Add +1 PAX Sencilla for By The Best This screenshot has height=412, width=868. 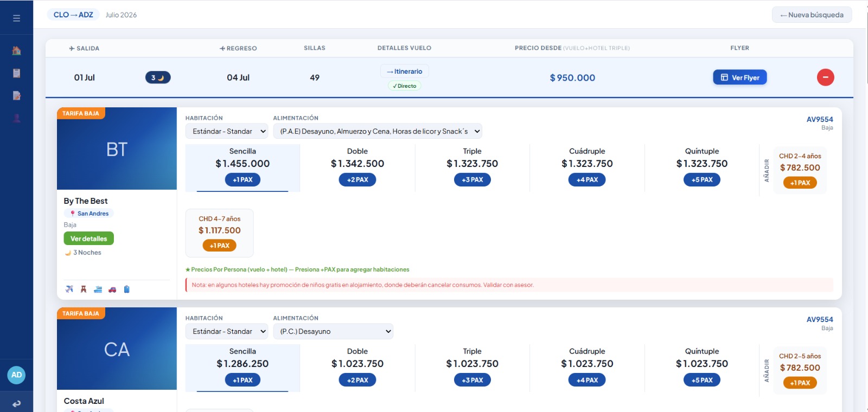tap(242, 180)
